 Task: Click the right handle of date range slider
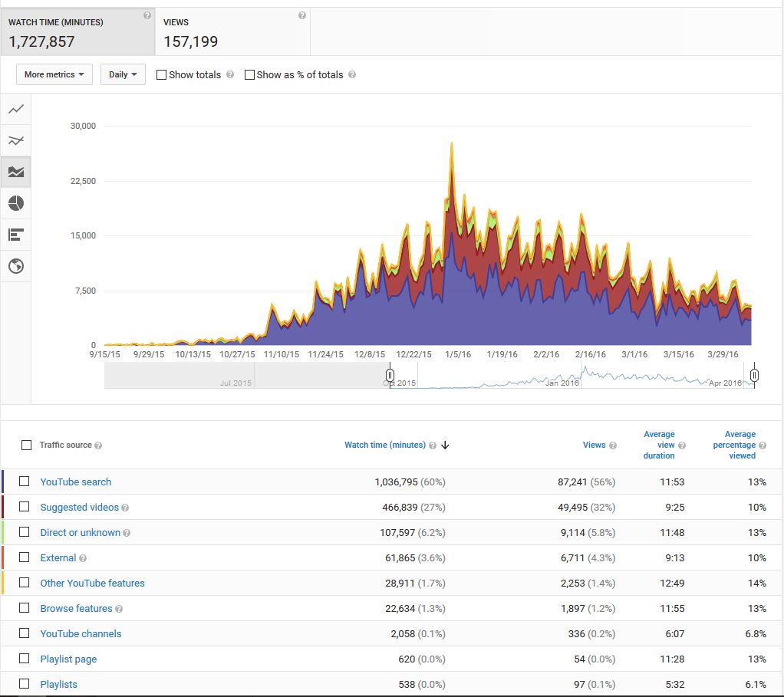click(x=755, y=375)
